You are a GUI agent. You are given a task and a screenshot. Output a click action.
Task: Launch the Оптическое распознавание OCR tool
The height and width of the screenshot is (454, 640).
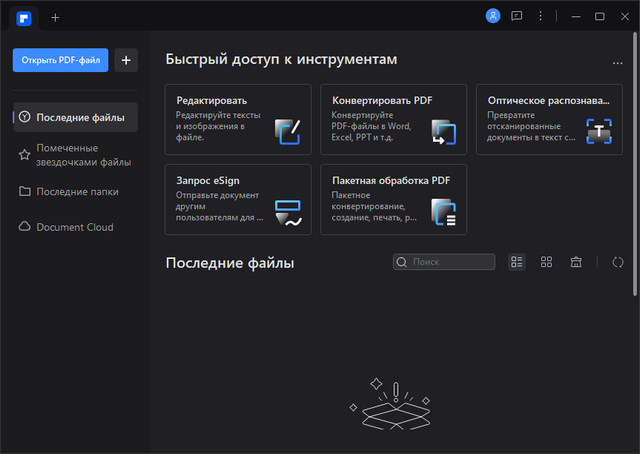(549, 119)
